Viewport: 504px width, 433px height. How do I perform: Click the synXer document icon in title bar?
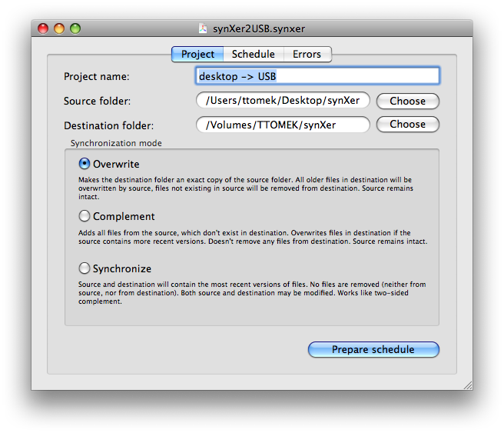[203, 29]
